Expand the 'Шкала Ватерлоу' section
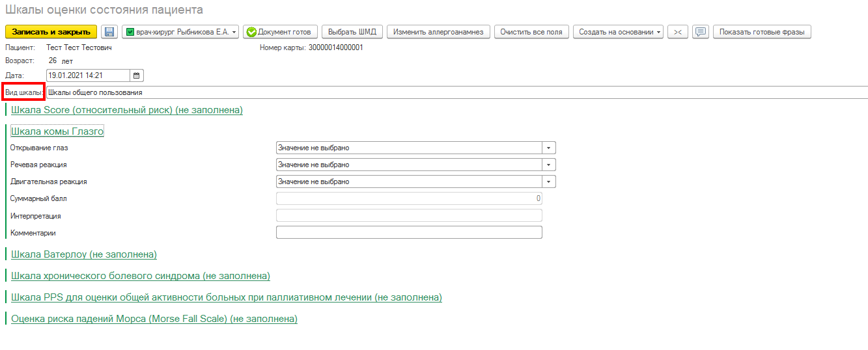Image resolution: width=868 pixels, height=350 pixels. click(x=84, y=254)
